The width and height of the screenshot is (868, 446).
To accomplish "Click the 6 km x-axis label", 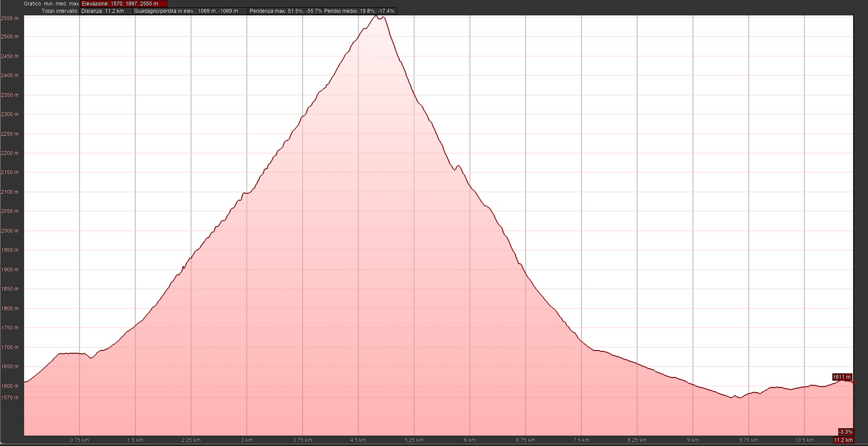I will click(x=470, y=441).
